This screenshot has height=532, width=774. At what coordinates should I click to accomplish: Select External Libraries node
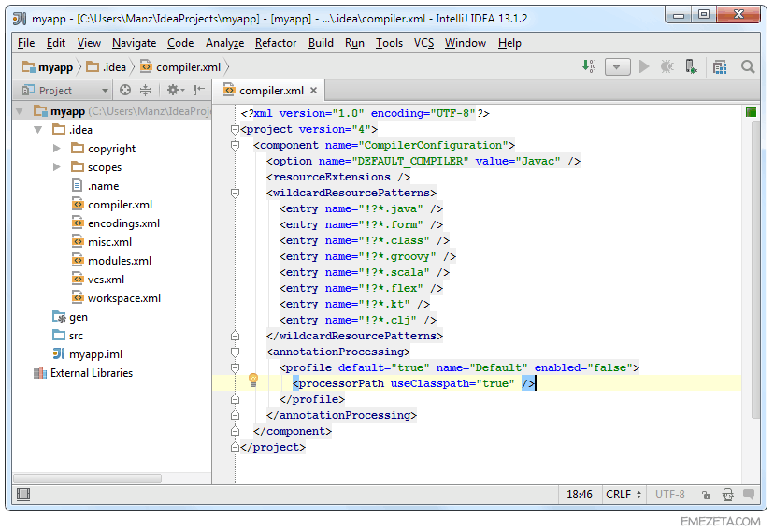click(x=83, y=373)
